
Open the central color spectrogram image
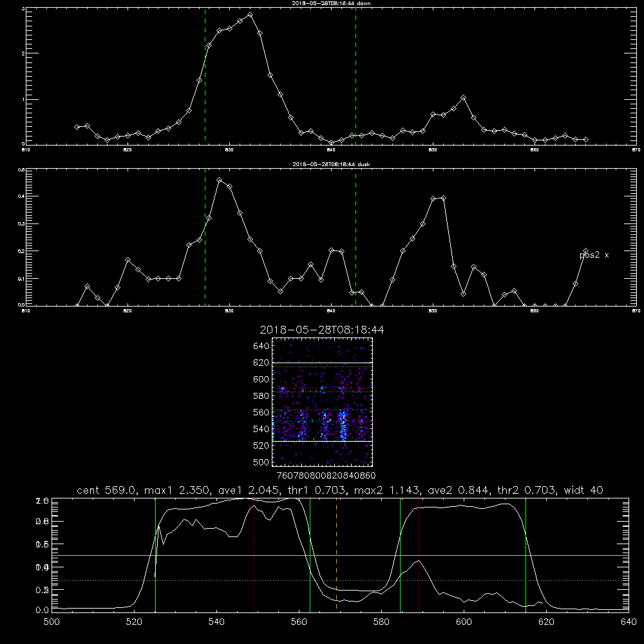click(x=323, y=402)
